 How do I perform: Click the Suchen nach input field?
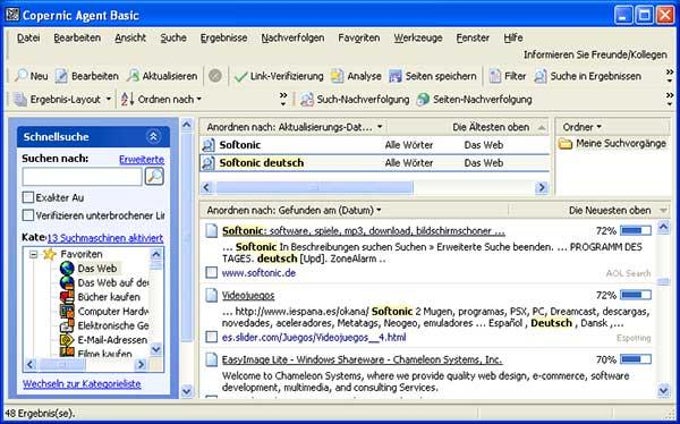(82, 177)
